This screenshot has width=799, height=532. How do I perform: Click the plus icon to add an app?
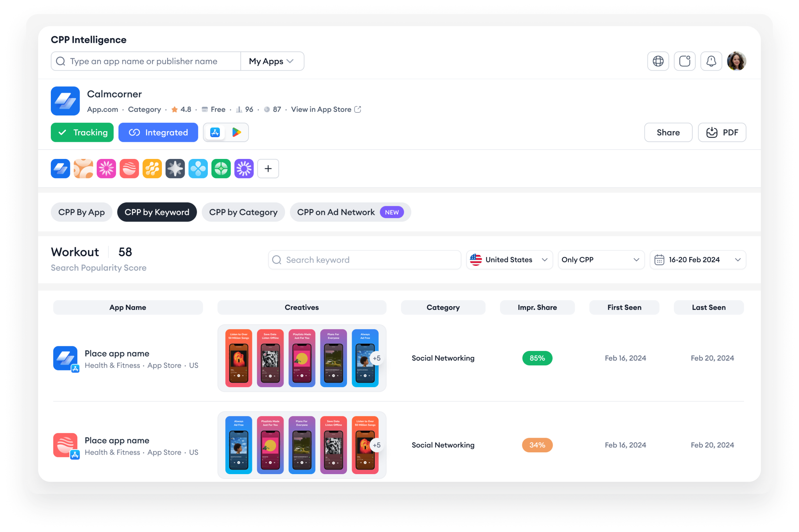click(268, 169)
